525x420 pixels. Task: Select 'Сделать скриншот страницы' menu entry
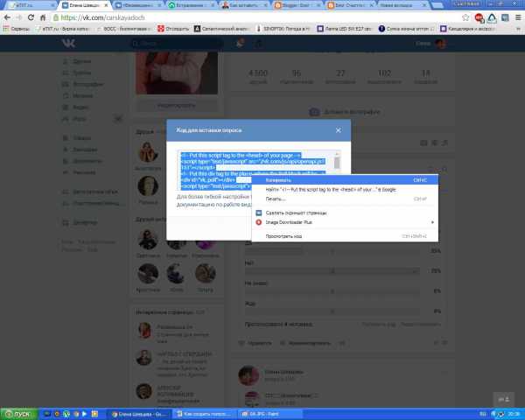coord(345,213)
